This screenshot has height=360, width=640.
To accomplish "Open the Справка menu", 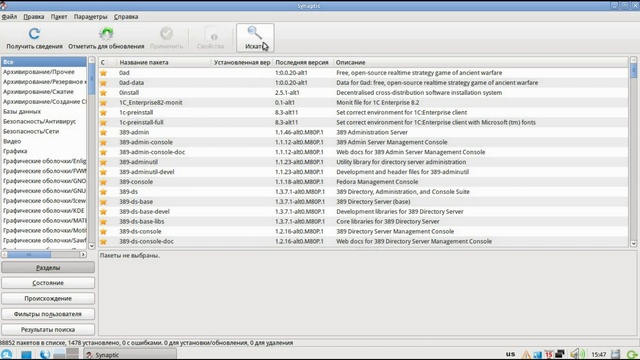I will coord(126,17).
